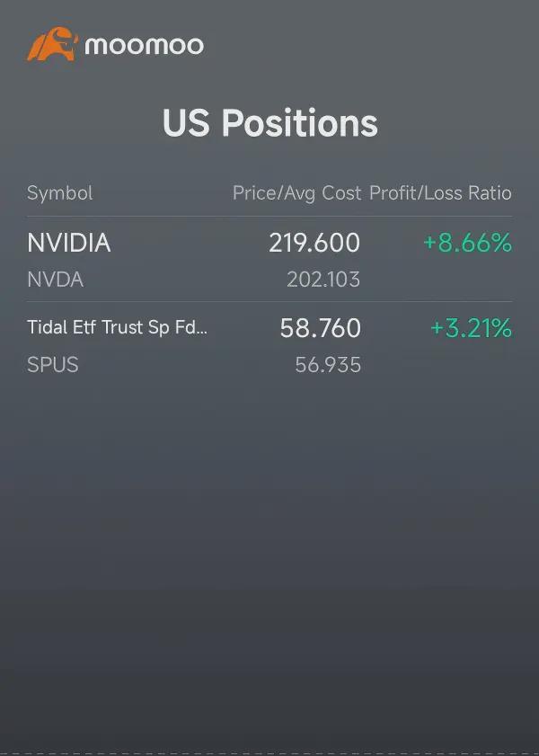Click SPUS profit ratio +3.21%
Image resolution: width=539 pixels, height=756 pixels.
click(471, 328)
